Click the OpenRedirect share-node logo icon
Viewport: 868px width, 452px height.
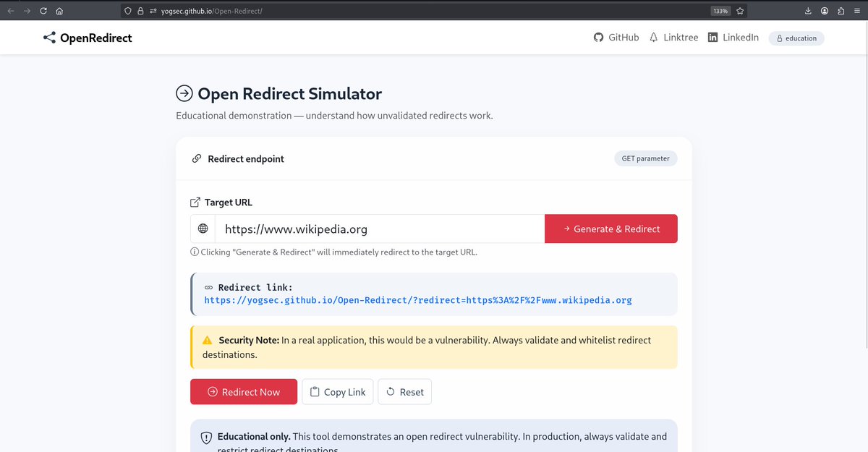point(49,38)
